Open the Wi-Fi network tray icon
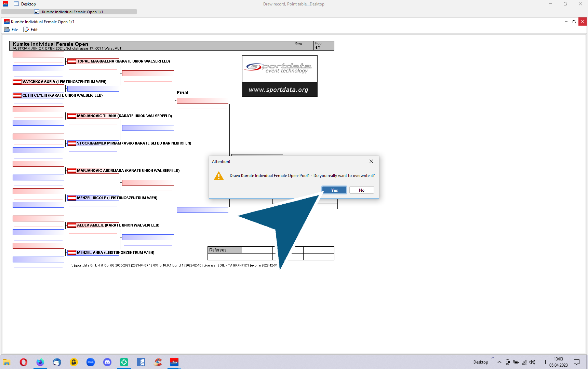This screenshot has width=588, height=369. pyautogui.click(x=524, y=362)
